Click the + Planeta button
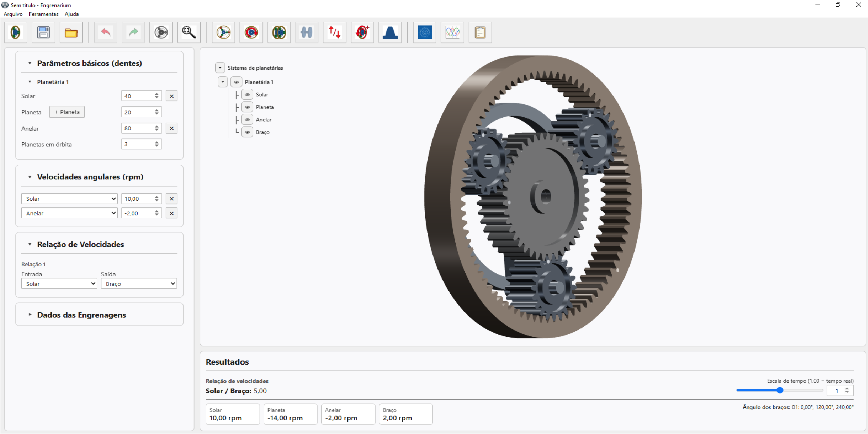The width and height of the screenshot is (868, 434). point(67,112)
